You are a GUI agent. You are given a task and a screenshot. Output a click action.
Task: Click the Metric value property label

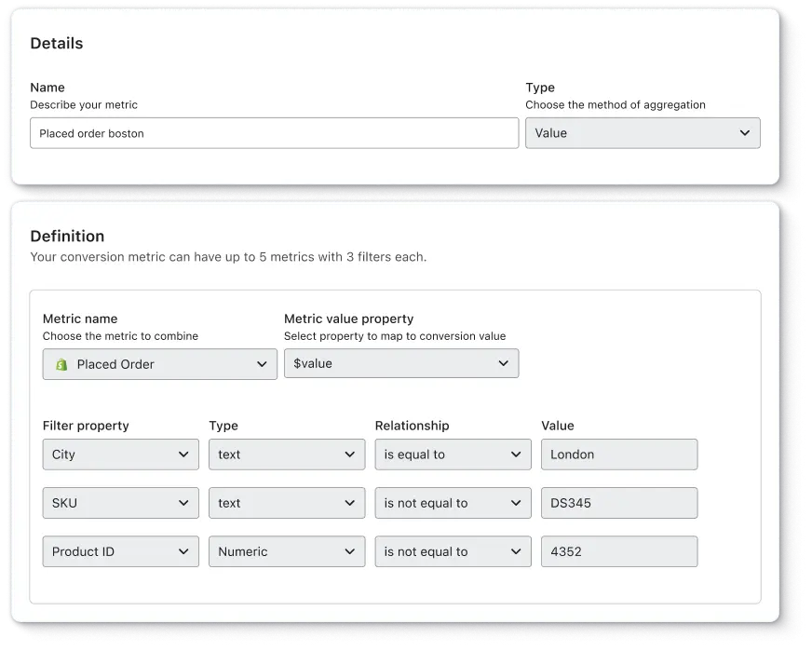coord(349,319)
